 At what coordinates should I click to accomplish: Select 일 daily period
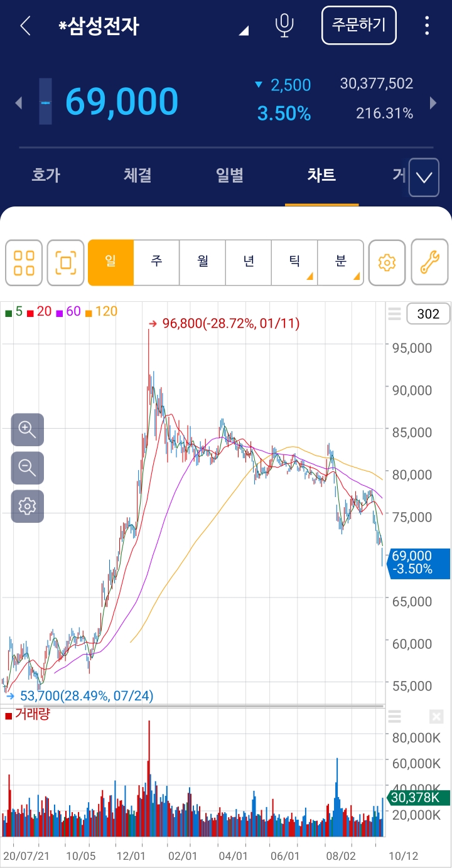click(111, 262)
